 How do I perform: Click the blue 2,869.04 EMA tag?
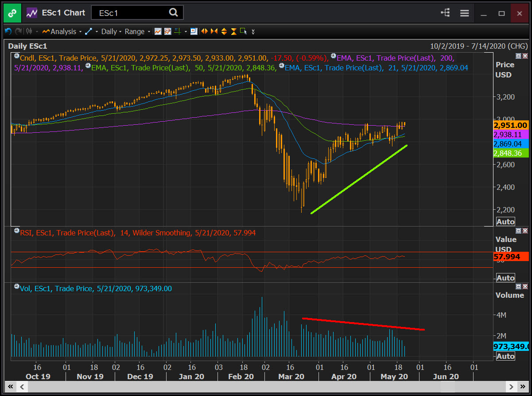tap(510, 144)
